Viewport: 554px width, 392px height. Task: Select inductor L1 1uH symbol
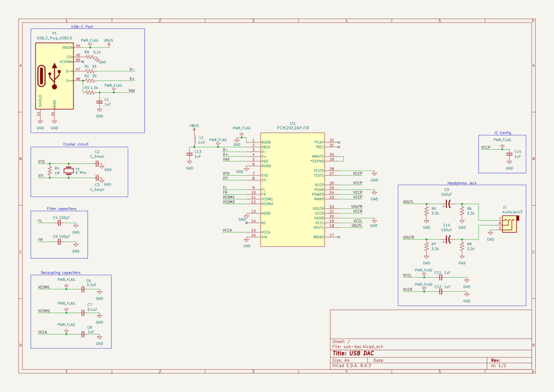point(195,140)
